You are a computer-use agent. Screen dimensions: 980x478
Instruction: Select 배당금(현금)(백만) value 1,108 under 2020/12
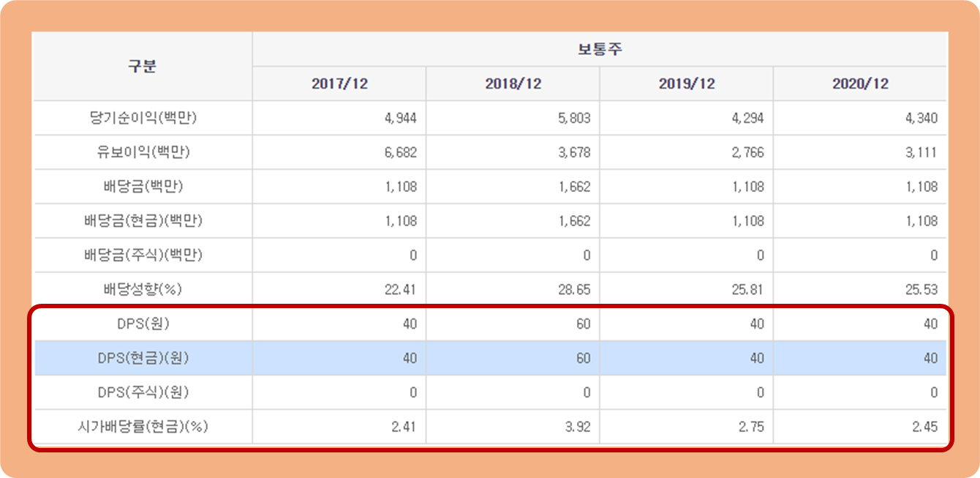tap(920, 221)
